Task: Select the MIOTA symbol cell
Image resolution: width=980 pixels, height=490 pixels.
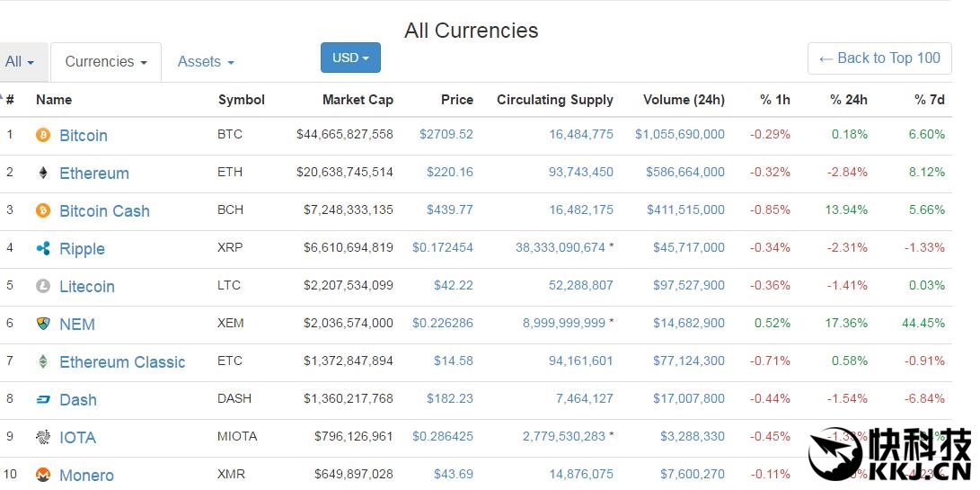Action: [237, 436]
